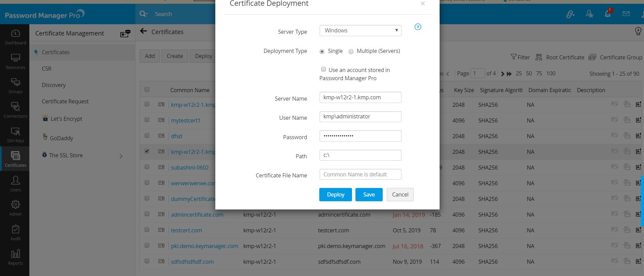Click the certificate icon in dfsd row

tap(161, 136)
